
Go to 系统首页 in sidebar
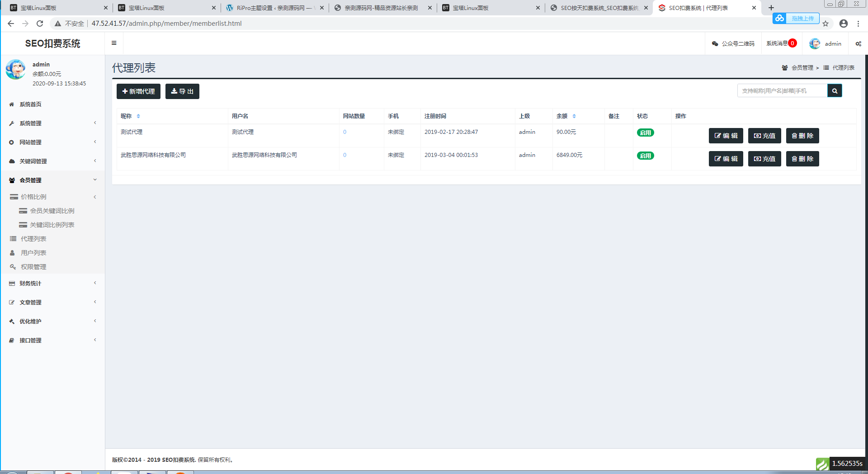(x=52, y=104)
